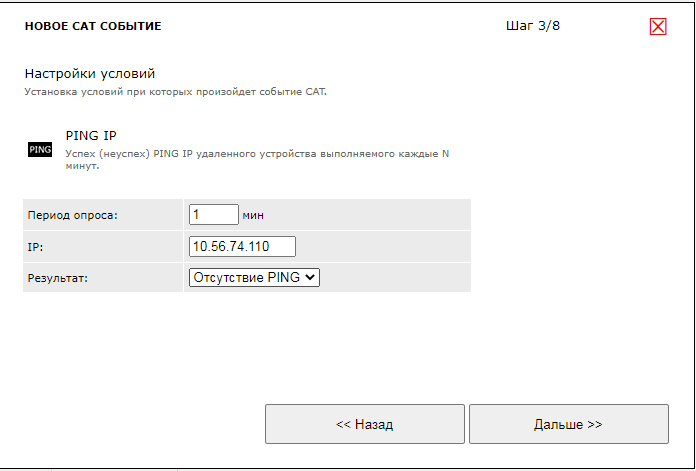The width and height of the screenshot is (696, 471).
Task: Click the chevron arrow of Отсутствие PING
Action: tap(311, 277)
